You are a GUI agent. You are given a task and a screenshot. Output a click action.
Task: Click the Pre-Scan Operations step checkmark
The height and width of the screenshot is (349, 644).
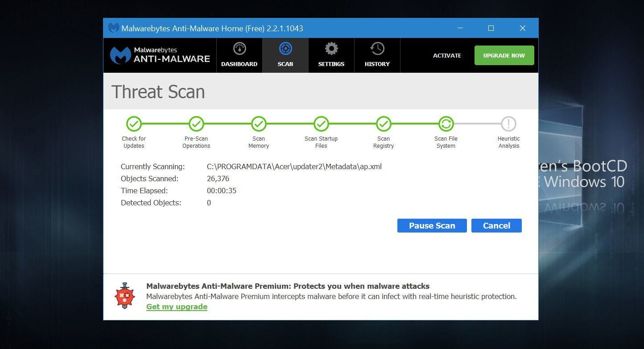196,124
